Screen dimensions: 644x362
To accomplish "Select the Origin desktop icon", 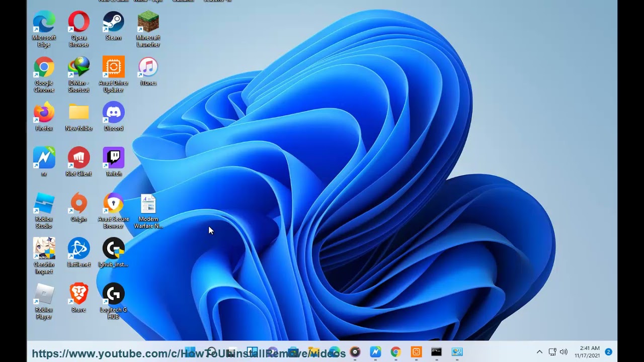I will click(78, 208).
